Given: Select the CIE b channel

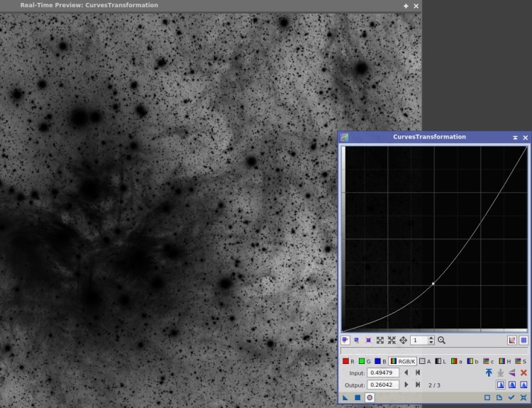Looking at the screenshot, I should click(x=472, y=361).
